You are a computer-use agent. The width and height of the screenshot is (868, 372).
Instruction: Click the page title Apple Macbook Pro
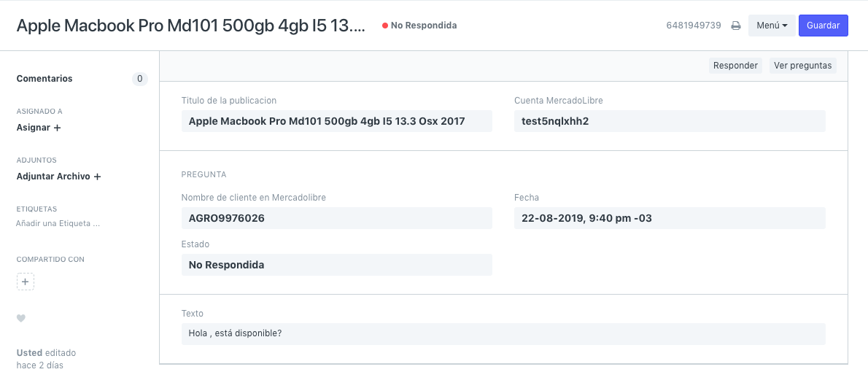[191, 26]
